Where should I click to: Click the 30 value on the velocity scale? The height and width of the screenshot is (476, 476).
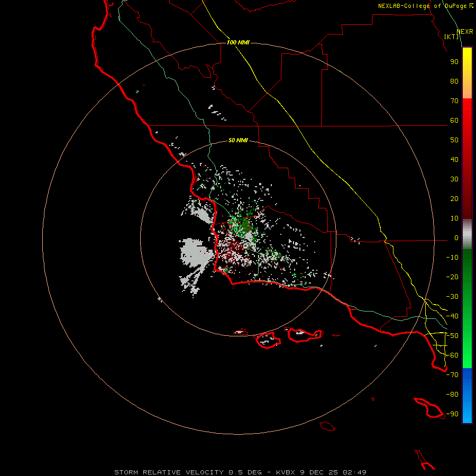[454, 179]
